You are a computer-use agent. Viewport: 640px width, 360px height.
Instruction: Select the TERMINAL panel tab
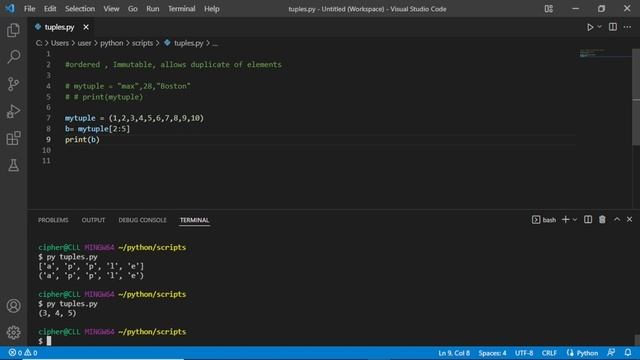click(194, 220)
